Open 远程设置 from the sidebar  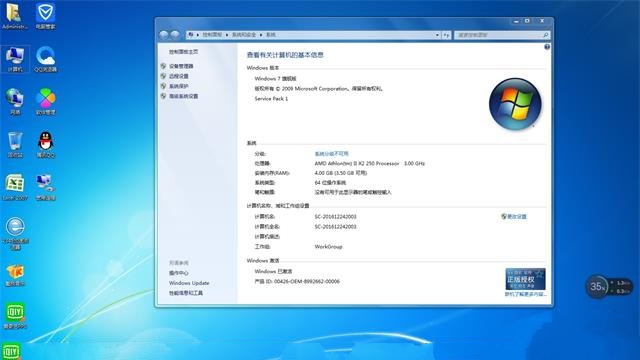tap(179, 76)
